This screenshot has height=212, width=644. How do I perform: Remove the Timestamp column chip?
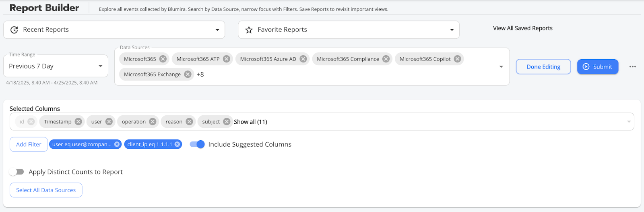[78, 122]
